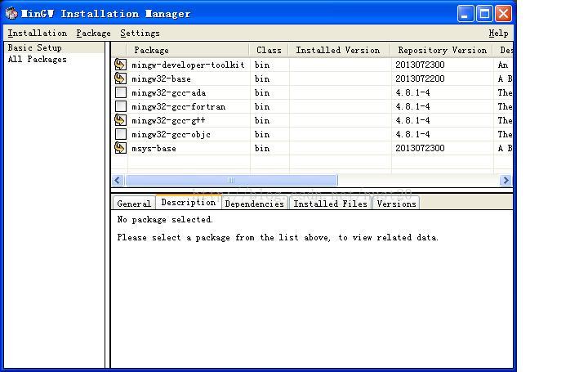Click the mingw32-gcc-g++ marked-for-install icon

pos(120,119)
